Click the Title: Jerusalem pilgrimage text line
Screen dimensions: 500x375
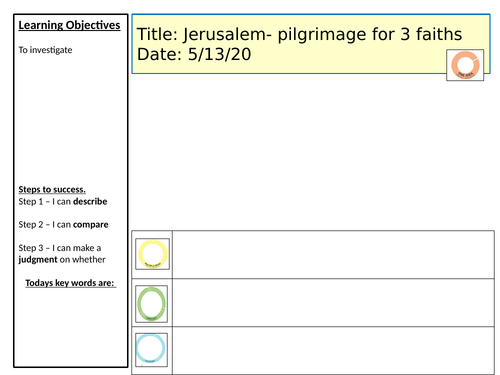(x=299, y=34)
